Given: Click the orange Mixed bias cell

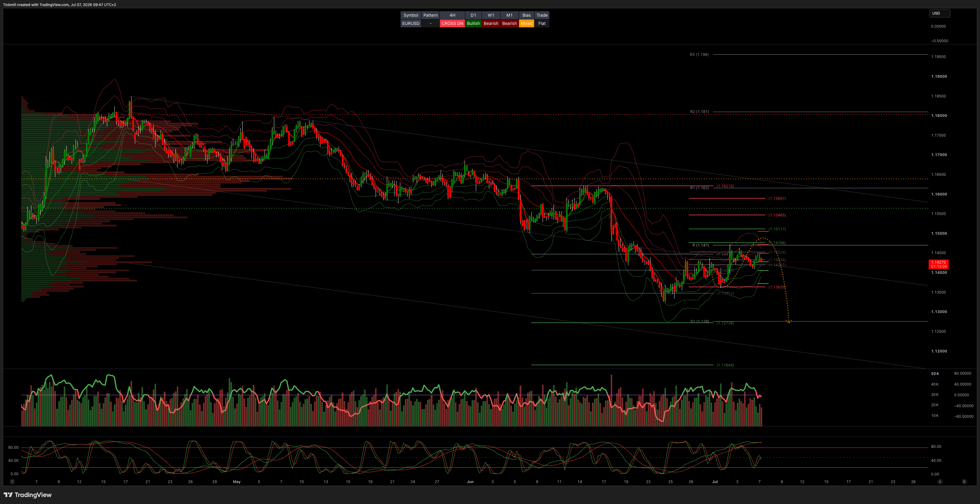Looking at the screenshot, I should 527,23.
